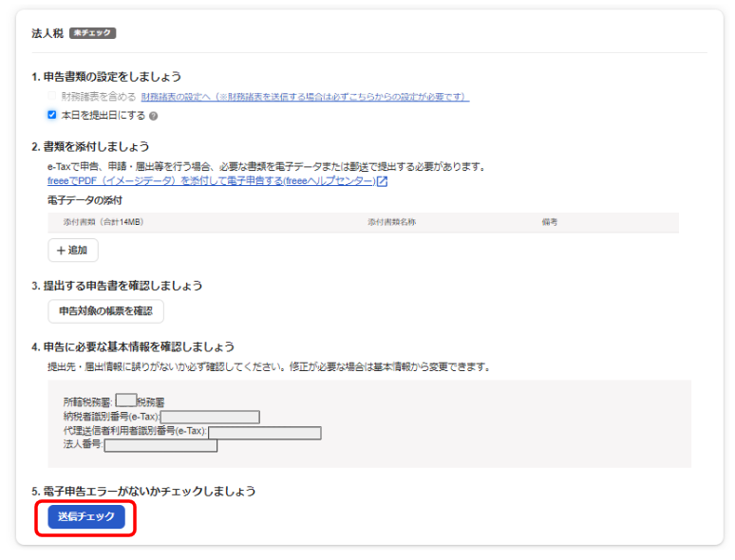Click the 送信チェック button
This screenshot has height=560, width=735.
[86, 516]
